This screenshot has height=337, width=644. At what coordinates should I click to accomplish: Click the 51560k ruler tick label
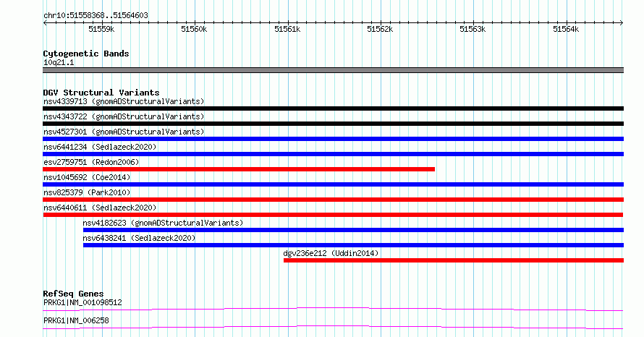(x=194, y=29)
